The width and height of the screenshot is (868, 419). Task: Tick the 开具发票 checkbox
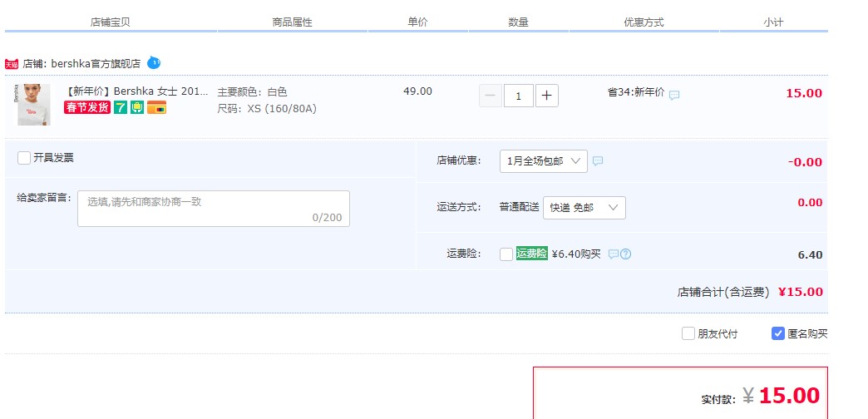(x=24, y=158)
